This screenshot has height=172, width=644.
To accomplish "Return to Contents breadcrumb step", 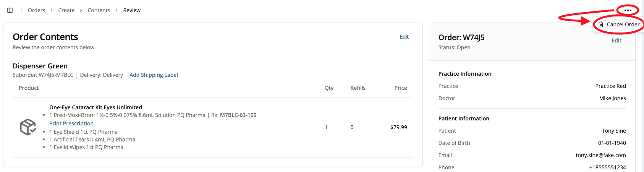I will point(99,10).
